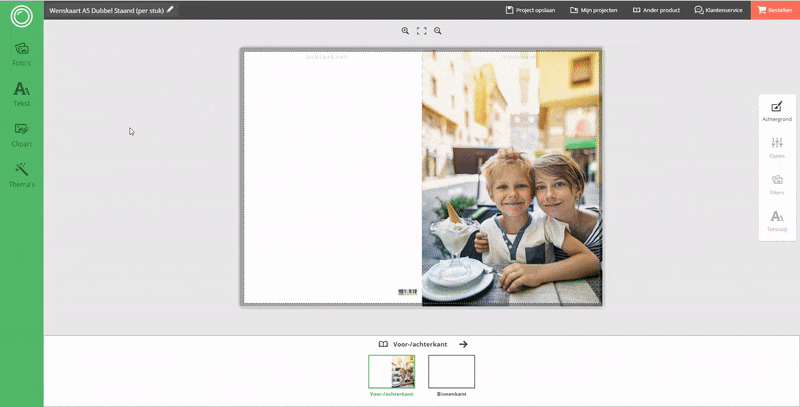Click the zoom out magnifier icon

coord(438,31)
